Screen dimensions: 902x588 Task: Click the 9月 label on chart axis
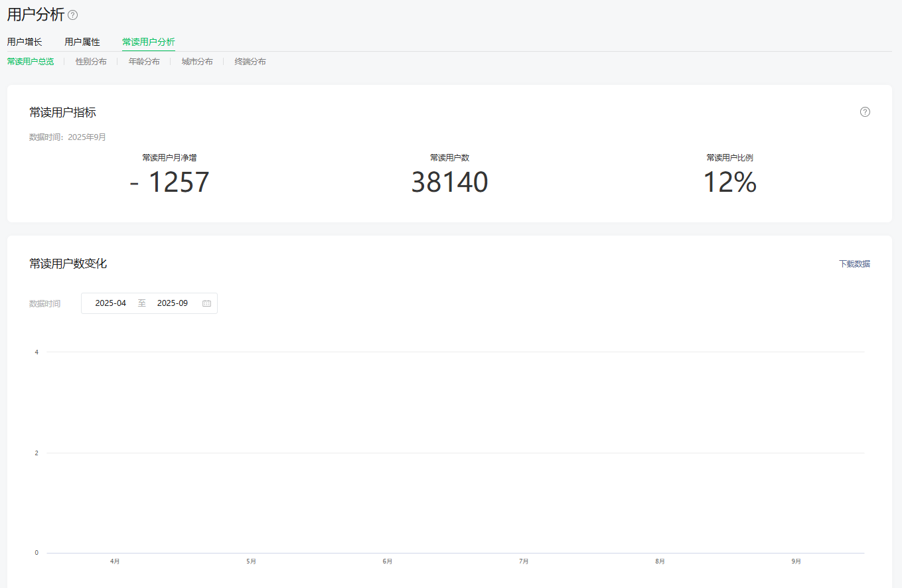796,561
